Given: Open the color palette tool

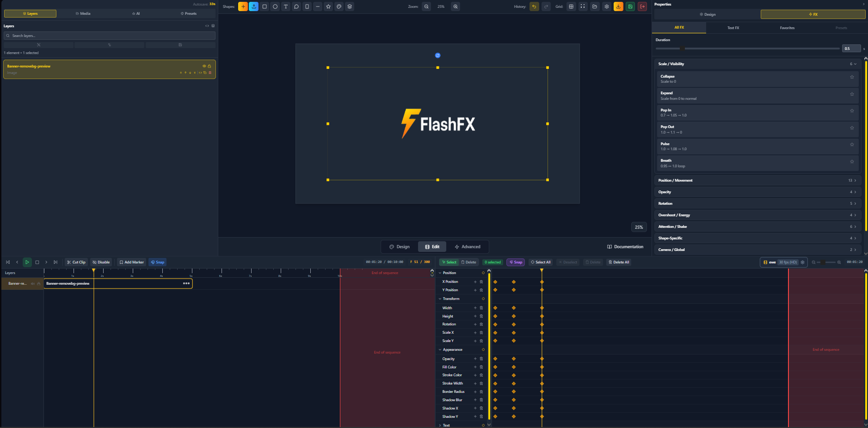Looking at the screenshot, I should point(339,6).
